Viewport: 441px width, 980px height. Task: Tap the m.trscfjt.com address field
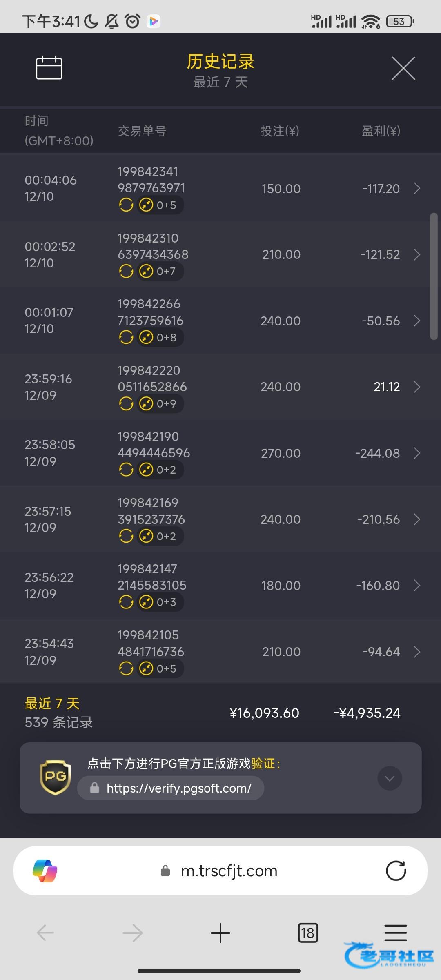pos(229,871)
